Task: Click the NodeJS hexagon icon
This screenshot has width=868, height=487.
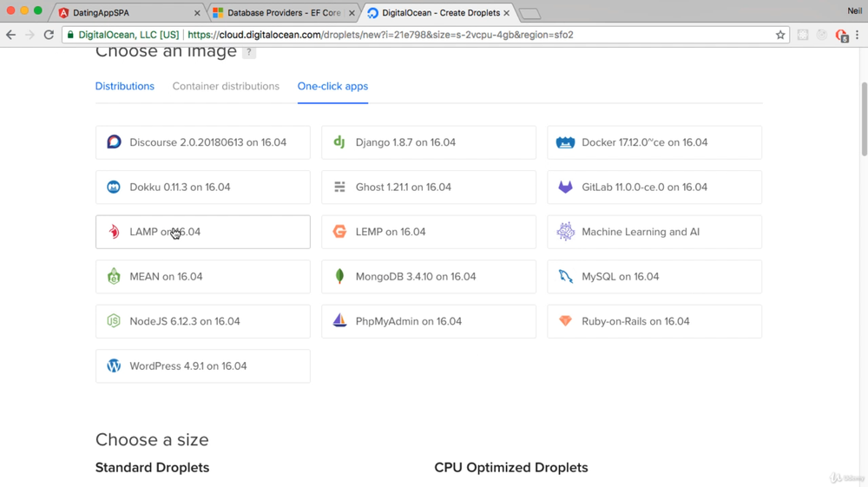Action: (x=114, y=321)
